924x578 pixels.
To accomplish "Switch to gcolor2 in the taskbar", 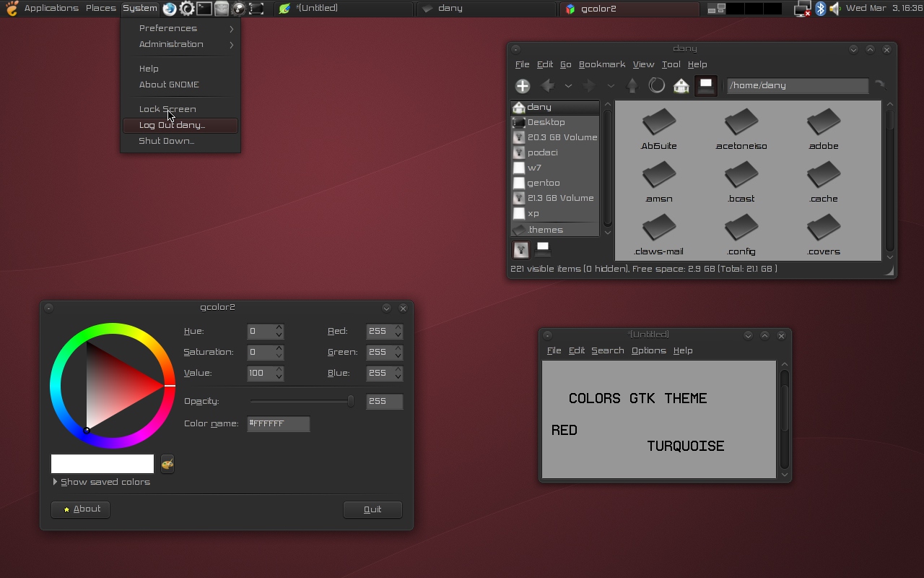I will coord(629,9).
